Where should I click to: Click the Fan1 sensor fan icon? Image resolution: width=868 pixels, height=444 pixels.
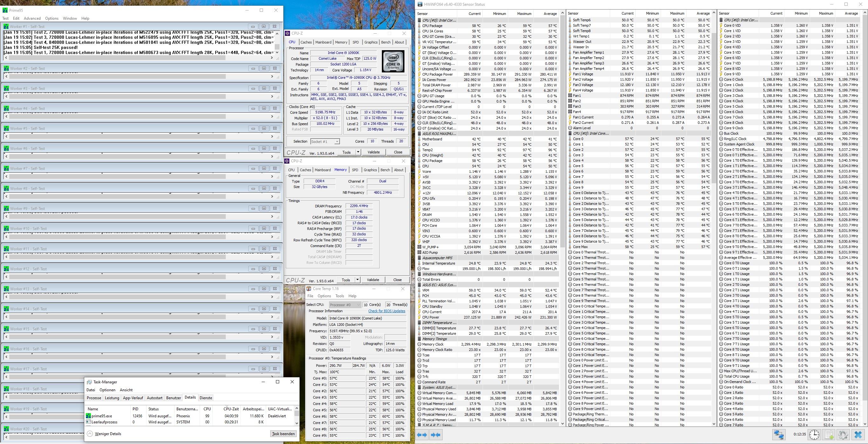click(x=570, y=96)
